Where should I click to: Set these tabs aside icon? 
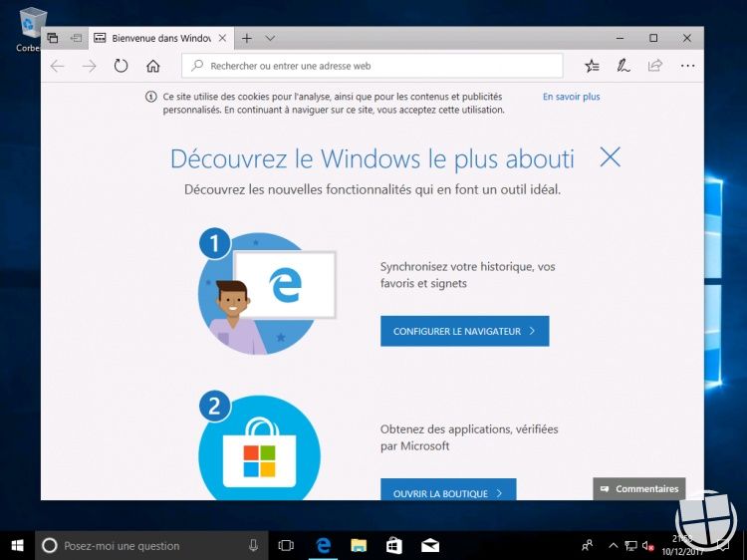click(76, 38)
